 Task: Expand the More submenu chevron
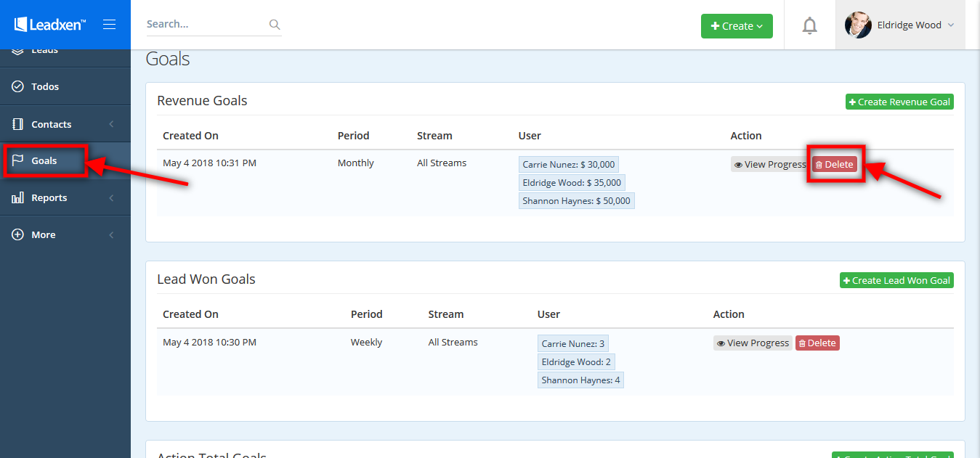click(111, 234)
